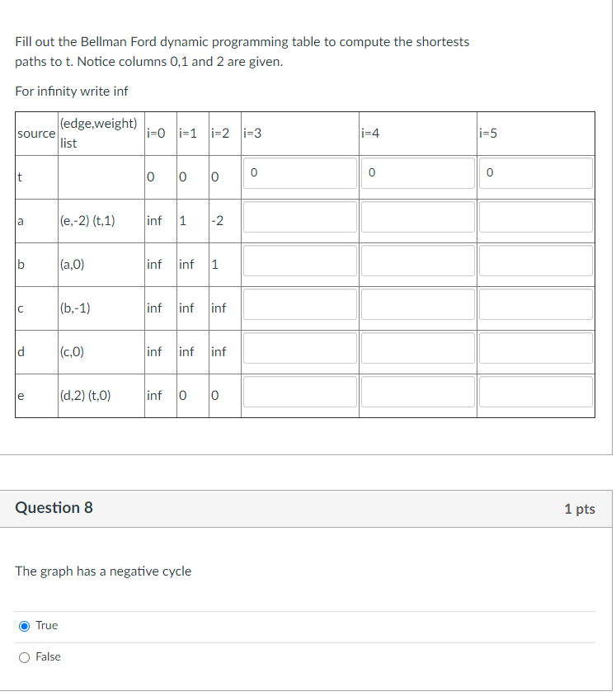616x696 pixels.
Task: Select the True radio button
Action: tap(25, 626)
